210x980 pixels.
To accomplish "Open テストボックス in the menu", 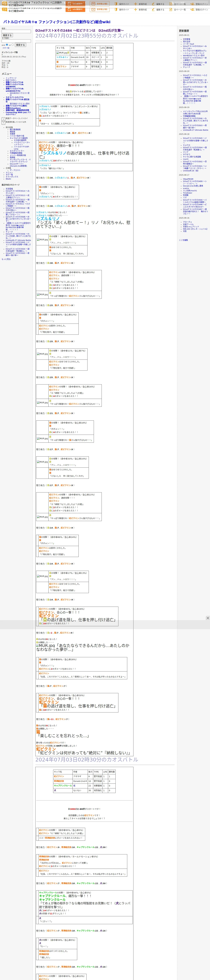I will tap(12, 177).
